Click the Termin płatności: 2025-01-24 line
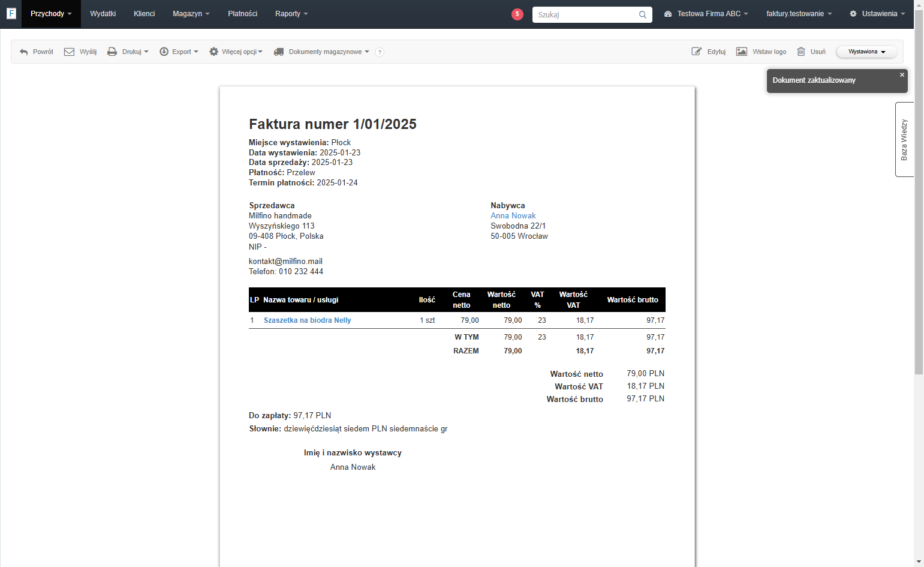This screenshot has height=567, width=924. pyautogui.click(x=303, y=183)
